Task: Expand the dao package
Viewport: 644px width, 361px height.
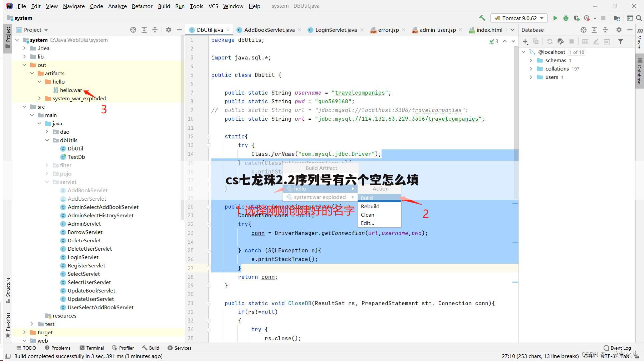Action: 47,132
